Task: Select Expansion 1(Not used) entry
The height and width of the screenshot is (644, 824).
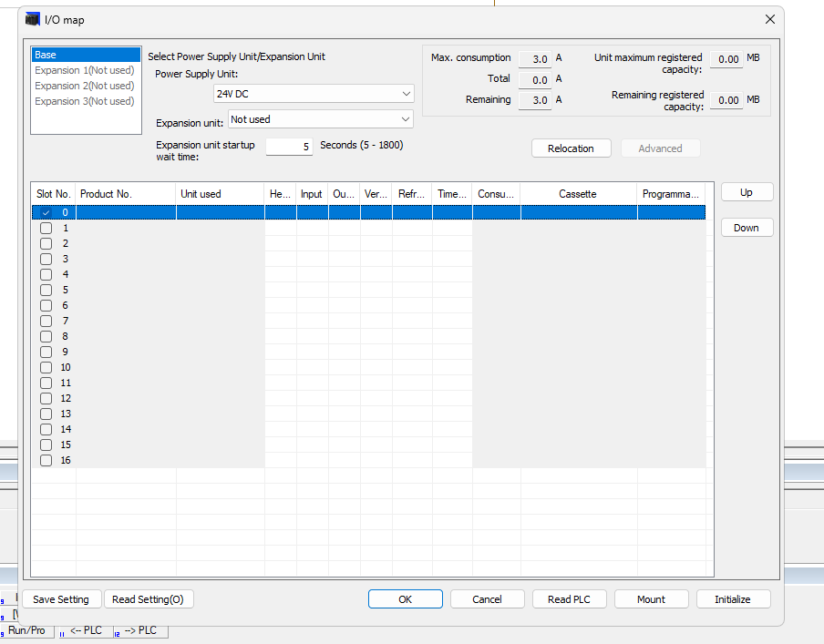Action: pos(85,70)
